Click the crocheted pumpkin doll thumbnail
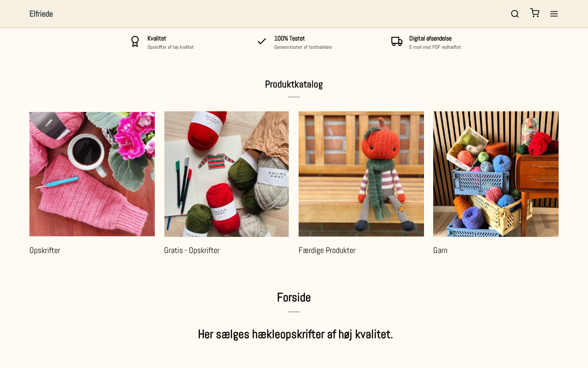The width and height of the screenshot is (588, 368). [361, 174]
